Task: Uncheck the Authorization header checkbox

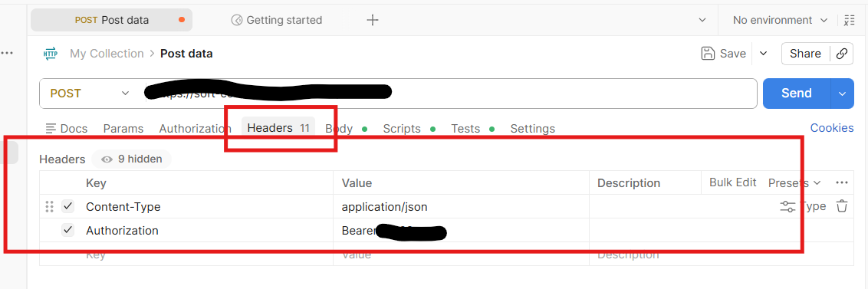Action: tap(68, 230)
